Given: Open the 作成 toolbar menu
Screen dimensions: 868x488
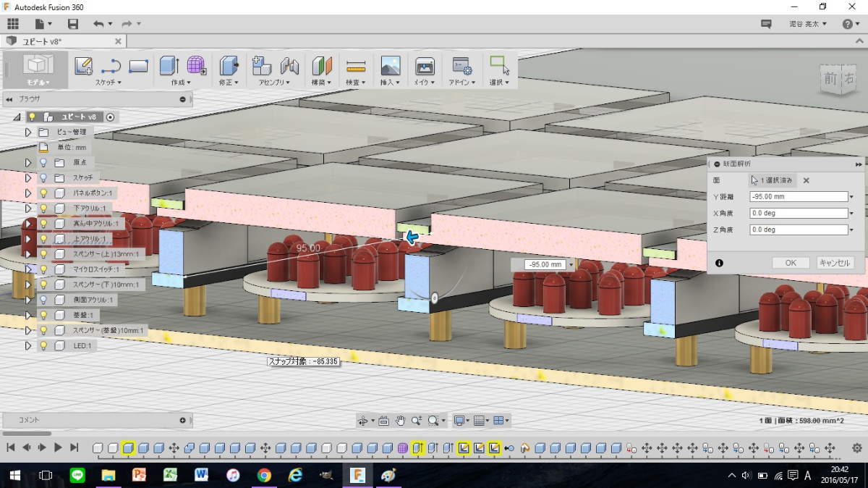Looking at the screenshot, I should (x=181, y=83).
